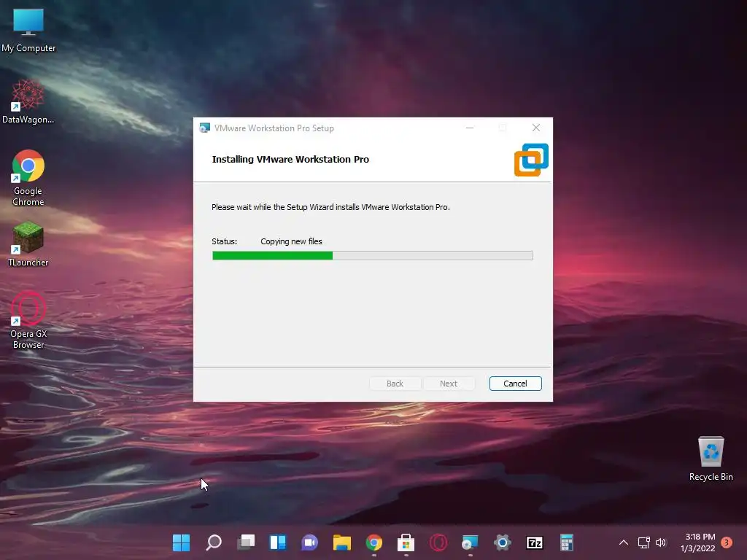Click the disabled Next button
The width and height of the screenshot is (747, 560).
449,384
